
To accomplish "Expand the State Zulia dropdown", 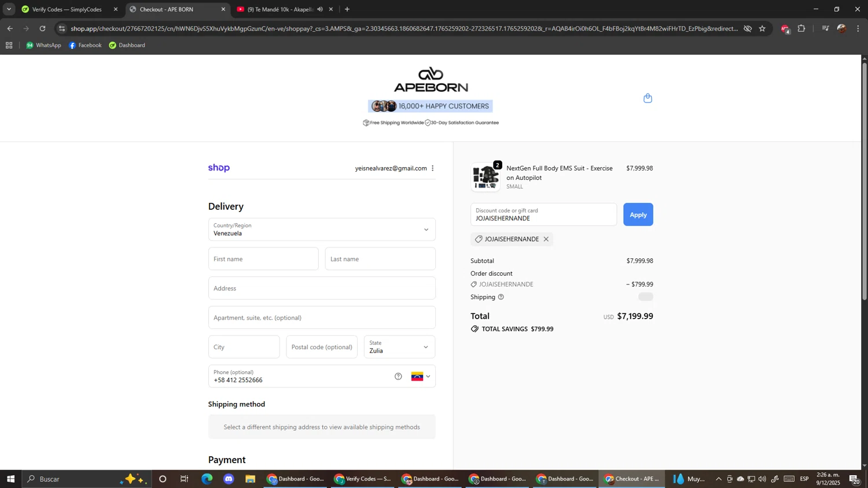I will 399,347.
